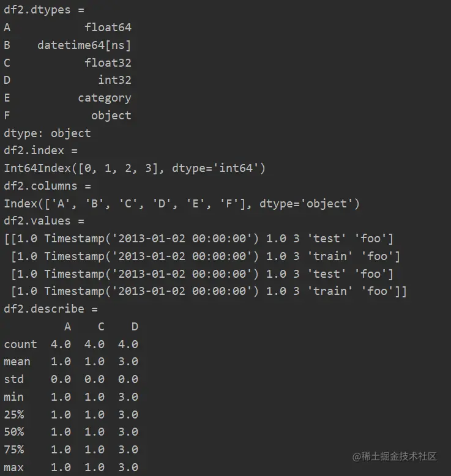
Task: Click the 'dtype: object' summary line
Action: (47, 133)
